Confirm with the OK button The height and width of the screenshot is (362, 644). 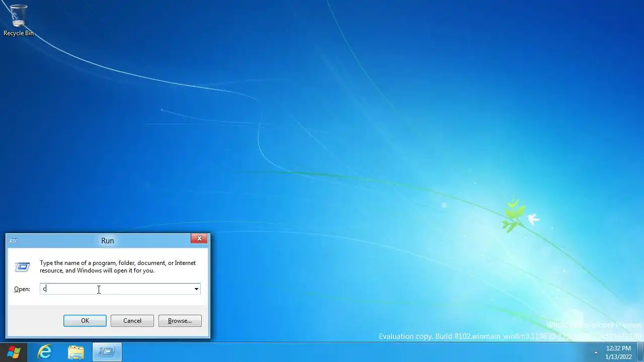tap(85, 321)
